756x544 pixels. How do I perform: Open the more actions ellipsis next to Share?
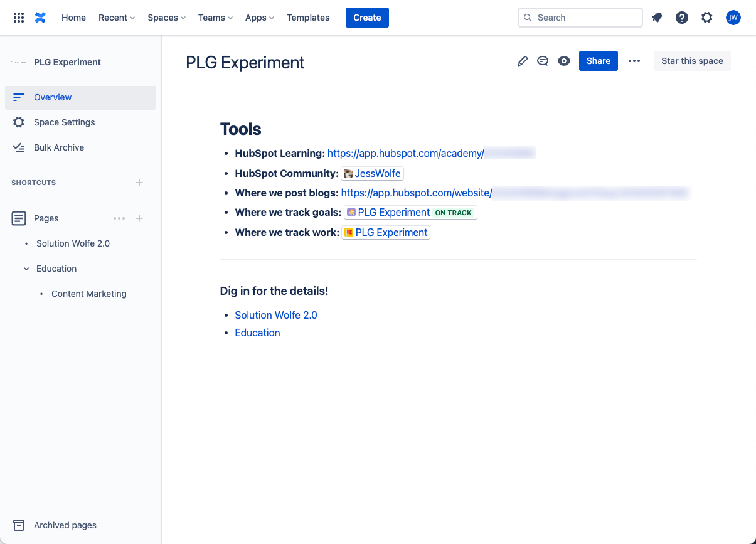pyautogui.click(x=634, y=61)
